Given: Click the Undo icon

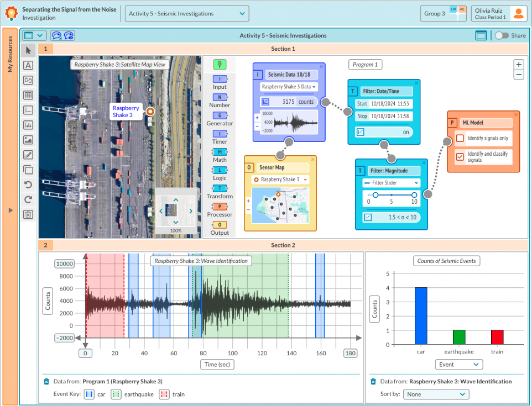Looking at the screenshot, I should pos(28,183).
